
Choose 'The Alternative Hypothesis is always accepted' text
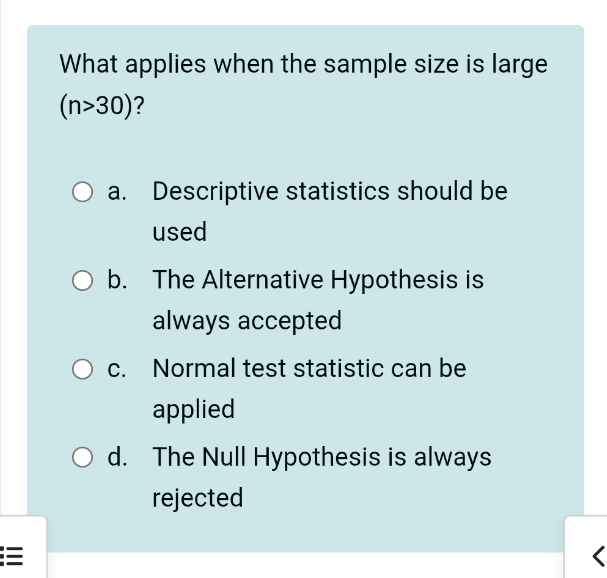[318, 300]
